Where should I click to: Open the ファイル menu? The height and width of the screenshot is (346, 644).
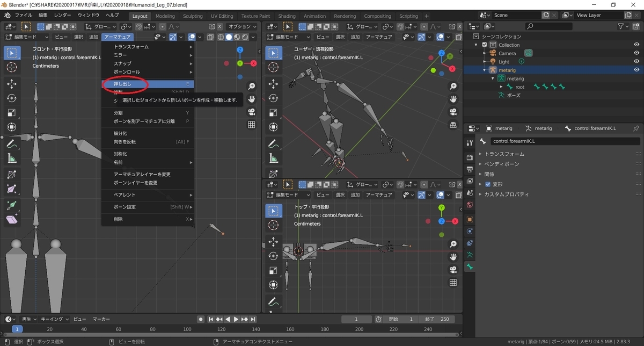pos(23,16)
